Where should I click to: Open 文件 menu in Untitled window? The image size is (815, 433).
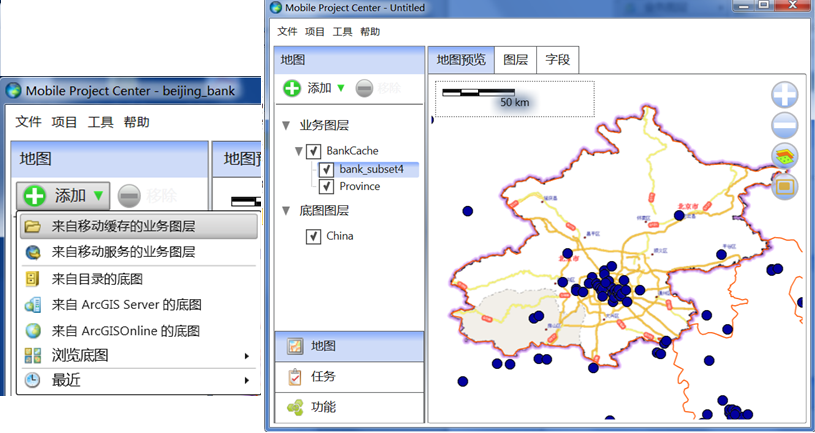pos(287,32)
